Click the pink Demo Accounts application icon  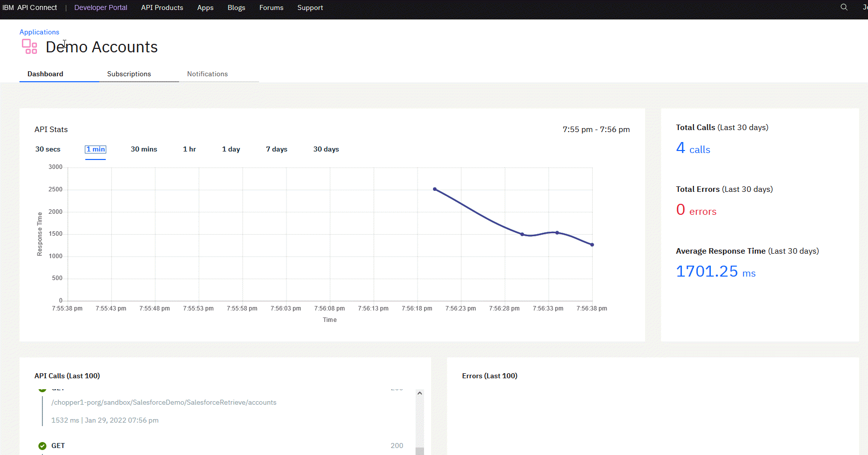pyautogui.click(x=29, y=46)
